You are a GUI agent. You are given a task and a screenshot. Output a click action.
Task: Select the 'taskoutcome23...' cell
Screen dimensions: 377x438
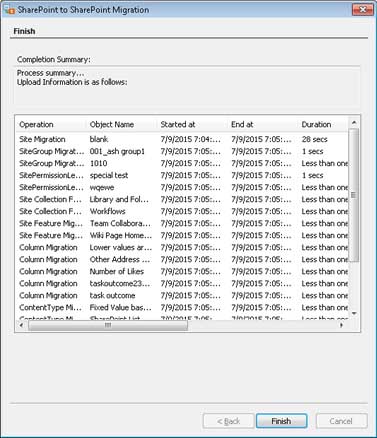pos(120,283)
